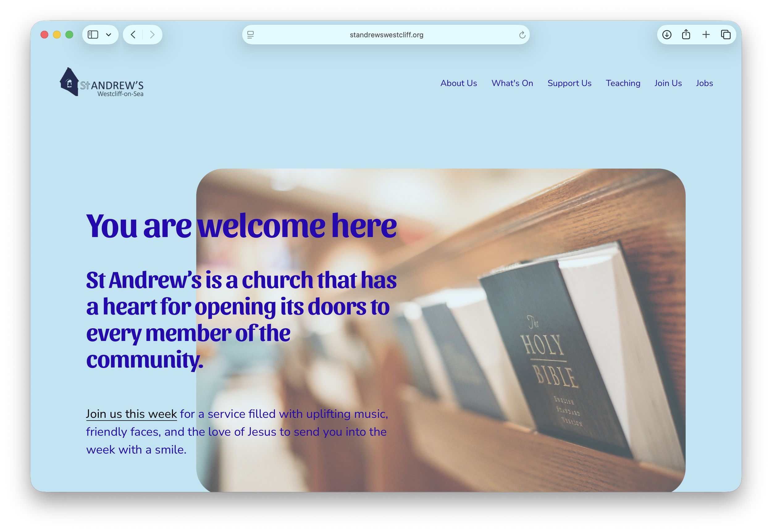Go forward with the forward arrow
Image resolution: width=772 pixels, height=532 pixels.
pyautogui.click(x=152, y=35)
